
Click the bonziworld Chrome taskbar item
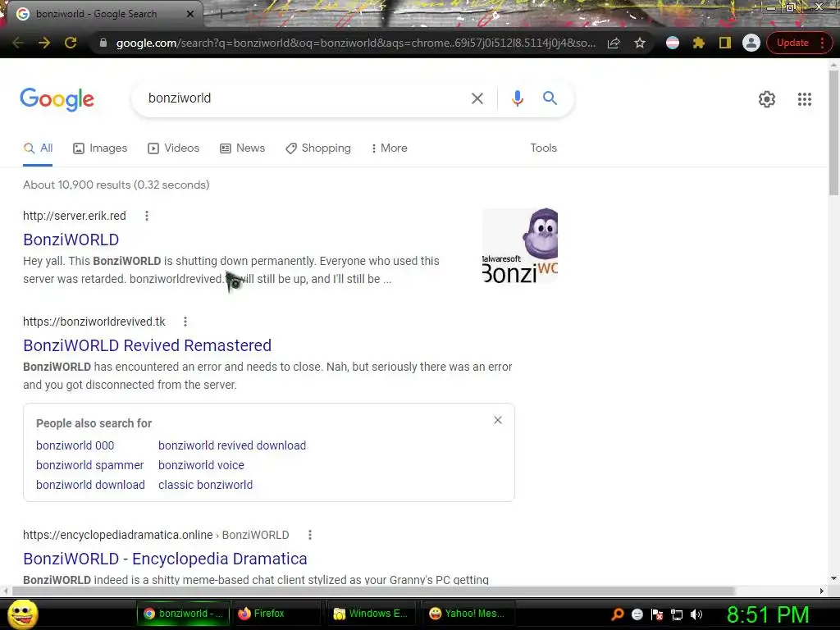(183, 614)
